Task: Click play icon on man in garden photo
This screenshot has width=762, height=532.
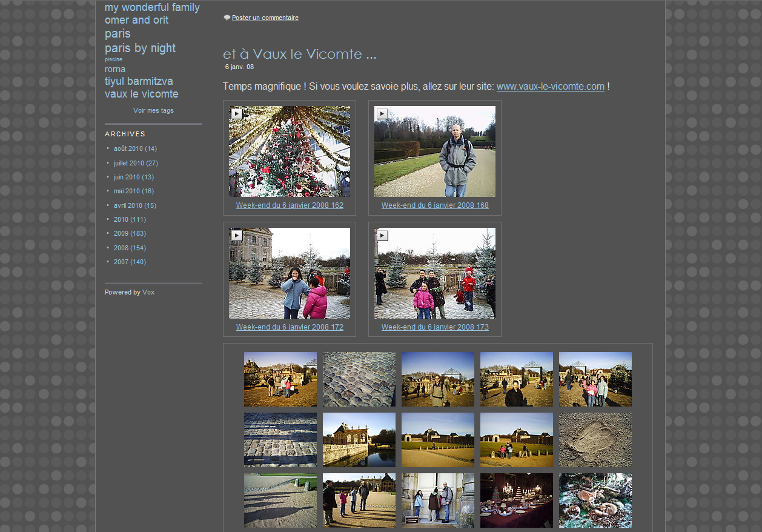Action: coord(382,113)
